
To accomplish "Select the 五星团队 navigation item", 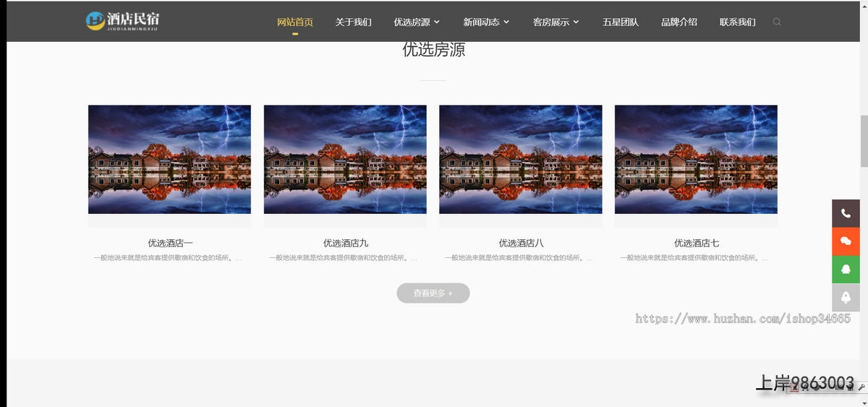I will click(621, 22).
